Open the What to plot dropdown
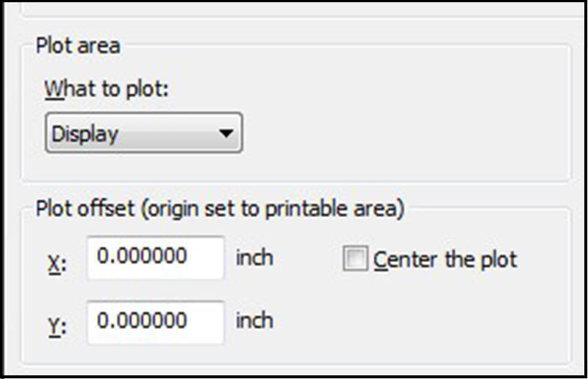Viewport: 588px width, 379px height. 143,133
